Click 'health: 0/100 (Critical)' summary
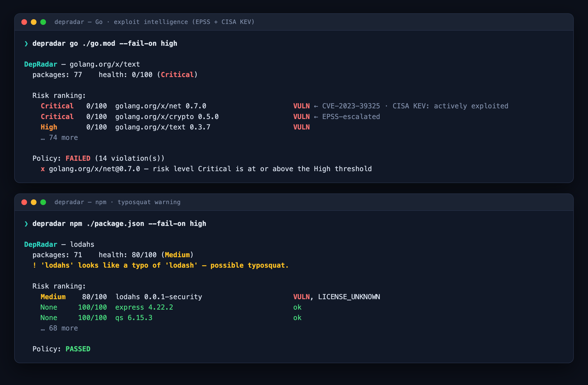The height and width of the screenshot is (385, 588). (x=148, y=75)
